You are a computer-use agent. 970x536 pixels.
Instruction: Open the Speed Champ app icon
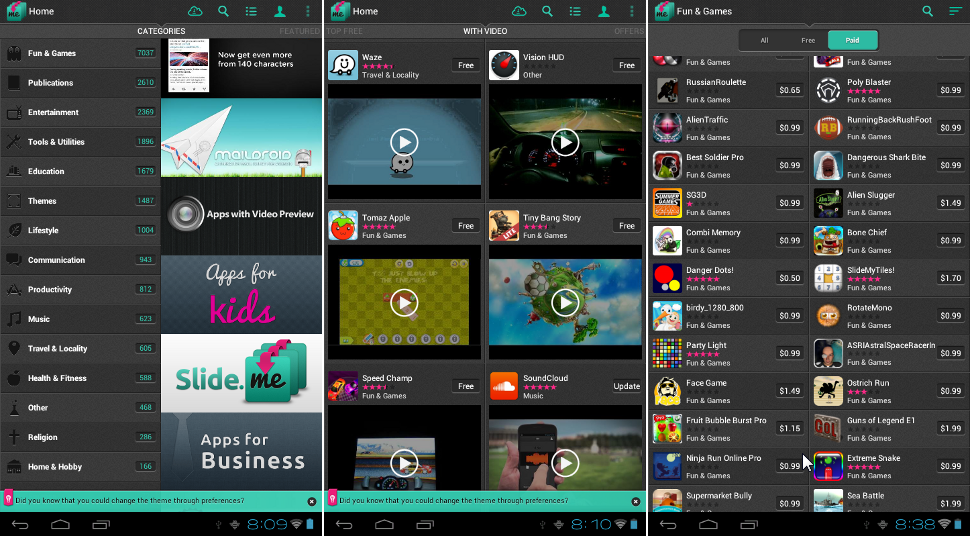343,386
